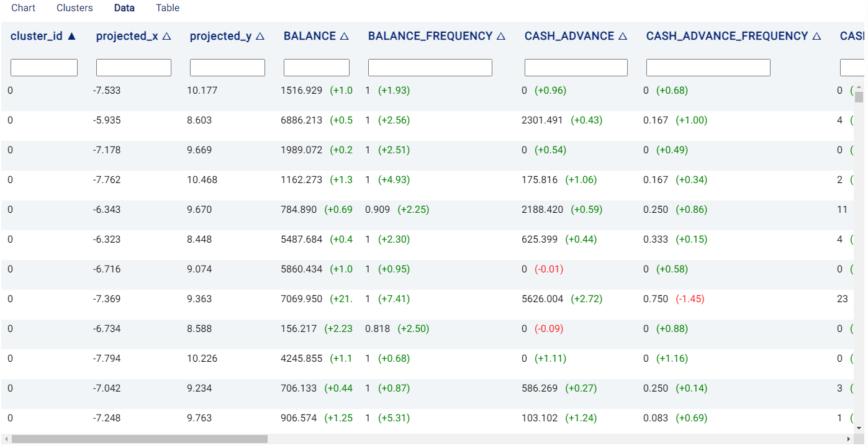Click the BALANCE_FREQUENCY sort triangle icon
Viewport: 868px width, 448px height.
(x=500, y=37)
